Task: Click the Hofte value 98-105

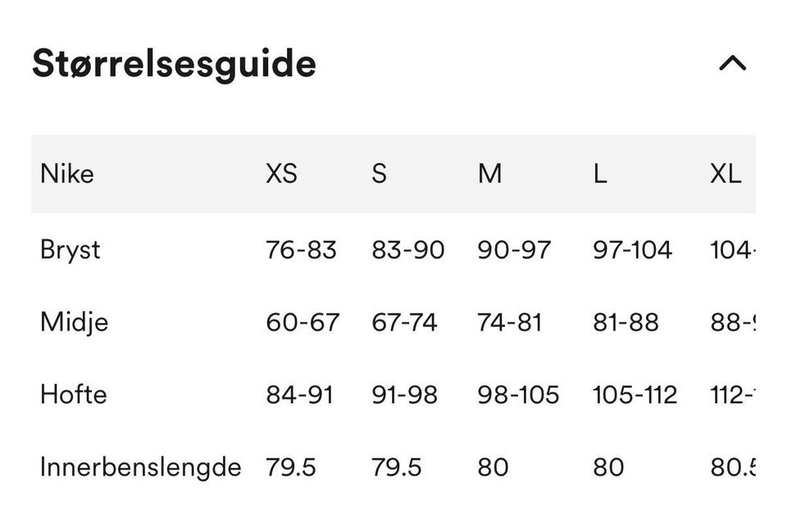Action: (518, 394)
